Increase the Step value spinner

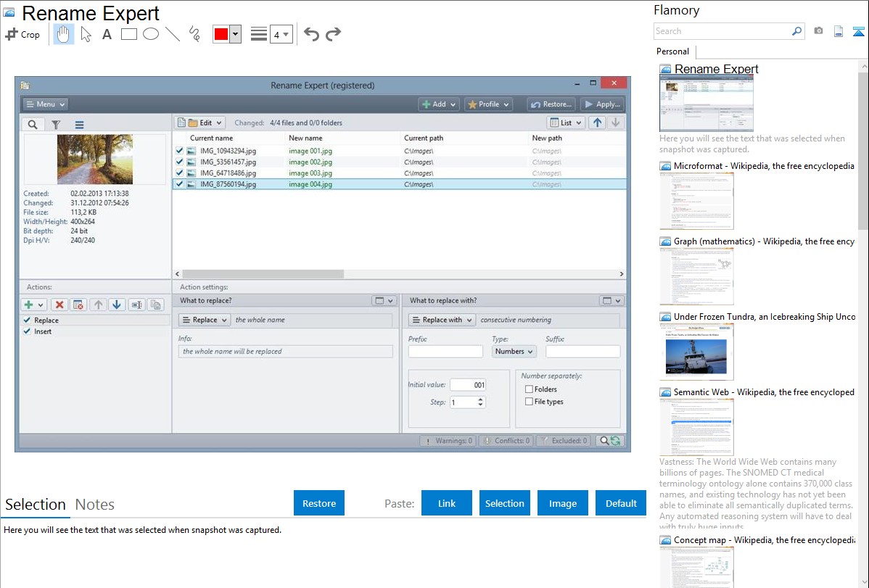(480, 399)
